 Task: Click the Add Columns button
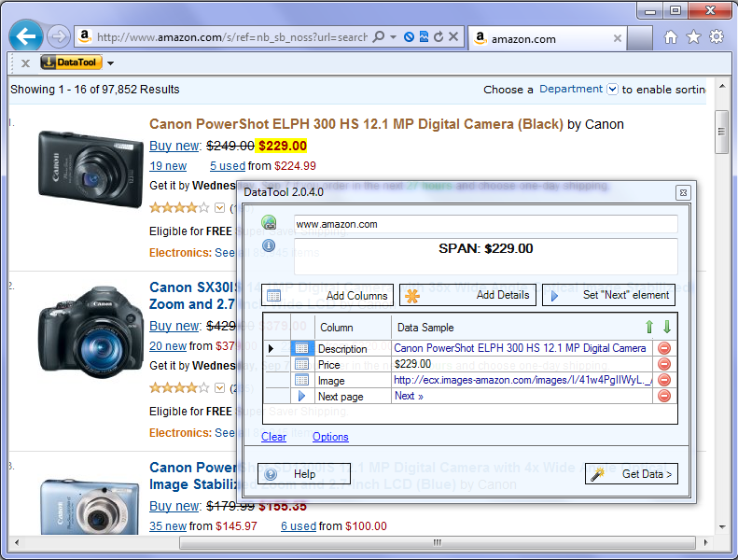tap(327, 295)
